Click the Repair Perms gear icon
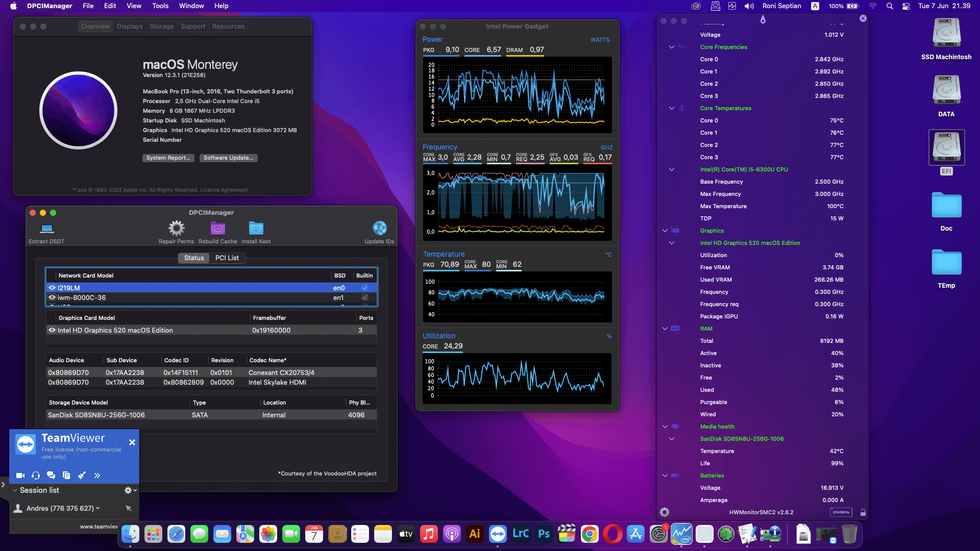Viewport: 980px width, 551px height. [x=177, y=228]
